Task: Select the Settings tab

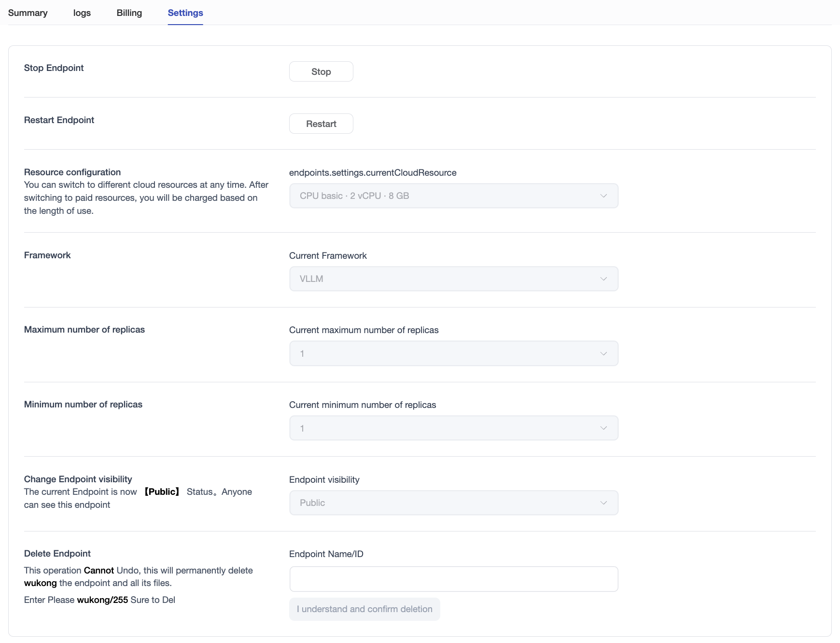Action: tap(185, 13)
